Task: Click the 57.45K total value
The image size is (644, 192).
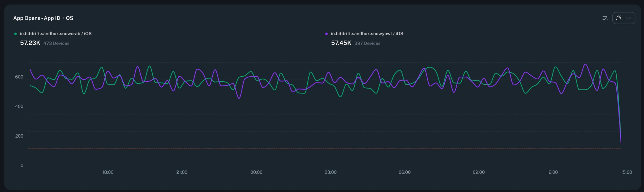Action: [x=341, y=43]
